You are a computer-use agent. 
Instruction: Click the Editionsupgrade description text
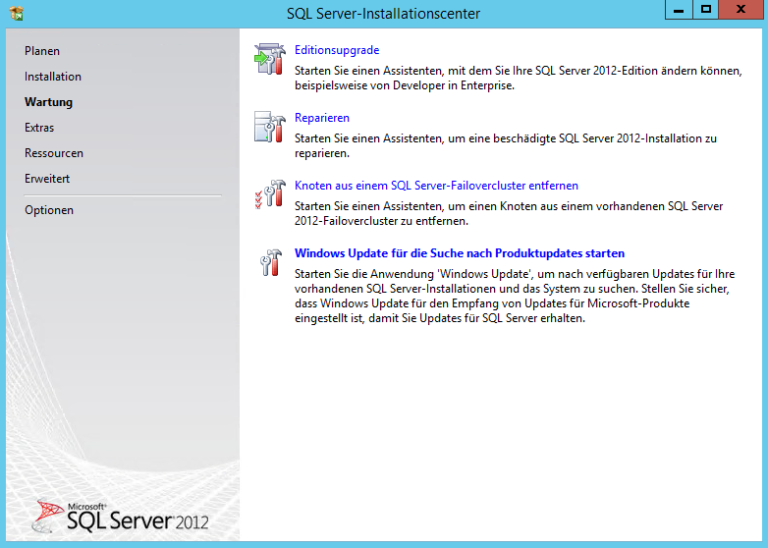tap(518, 78)
